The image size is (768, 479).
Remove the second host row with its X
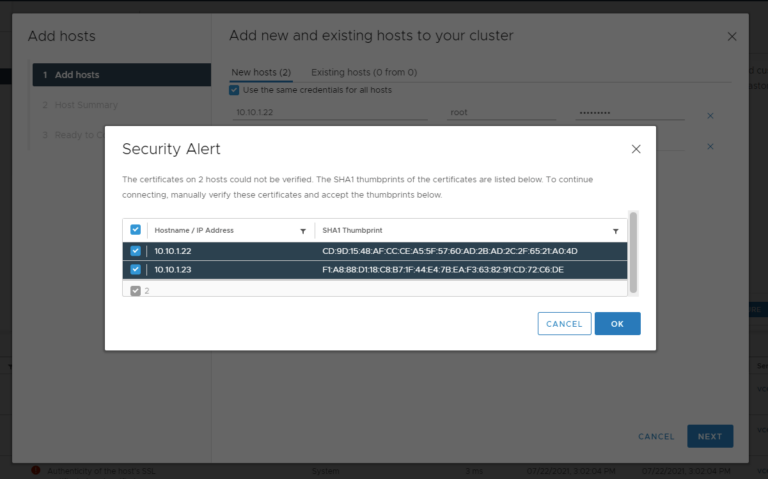click(710, 146)
